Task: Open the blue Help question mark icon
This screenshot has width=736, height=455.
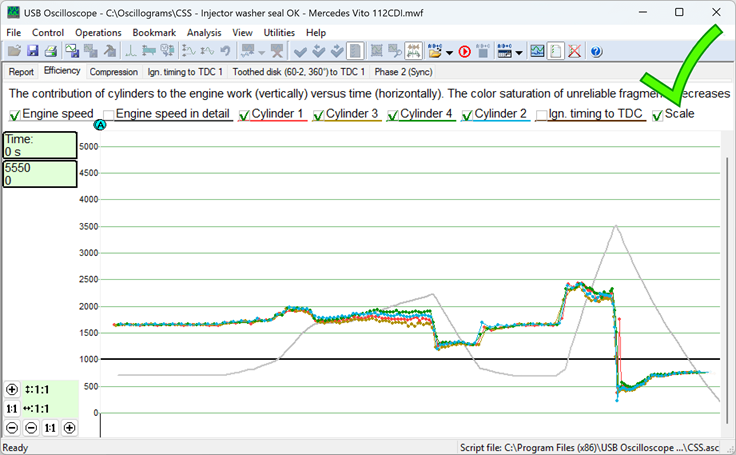Action: click(x=597, y=51)
